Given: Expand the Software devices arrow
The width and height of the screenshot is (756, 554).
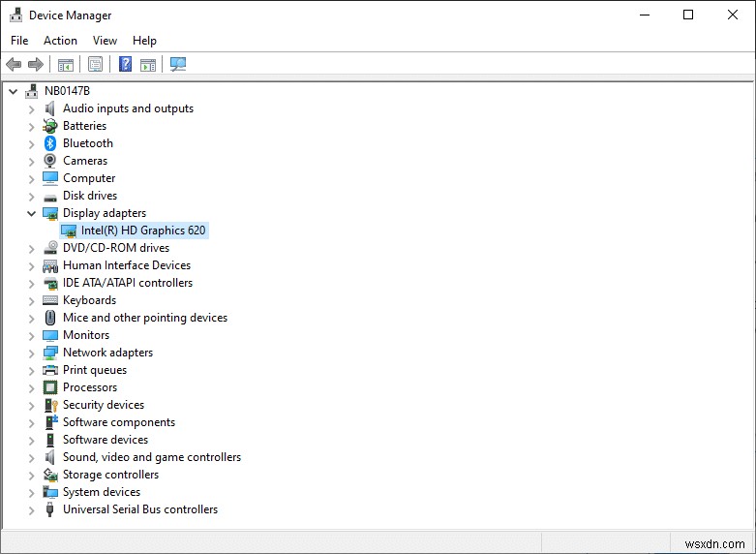Looking at the screenshot, I should pos(31,441).
